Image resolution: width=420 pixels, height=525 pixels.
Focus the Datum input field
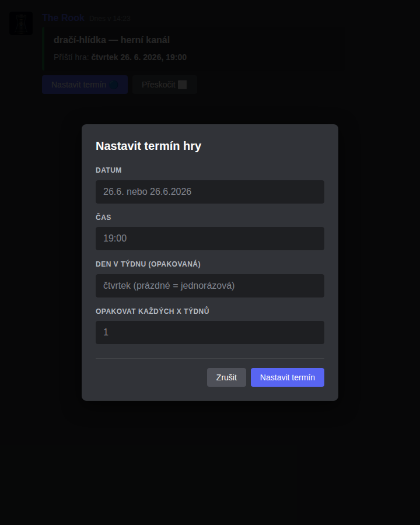point(210,192)
